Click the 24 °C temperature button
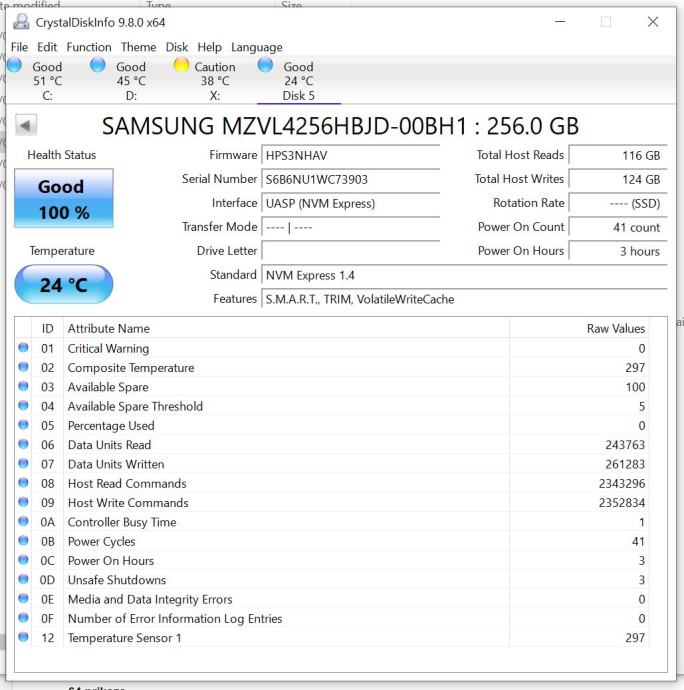The width and height of the screenshot is (684, 690). [64, 285]
